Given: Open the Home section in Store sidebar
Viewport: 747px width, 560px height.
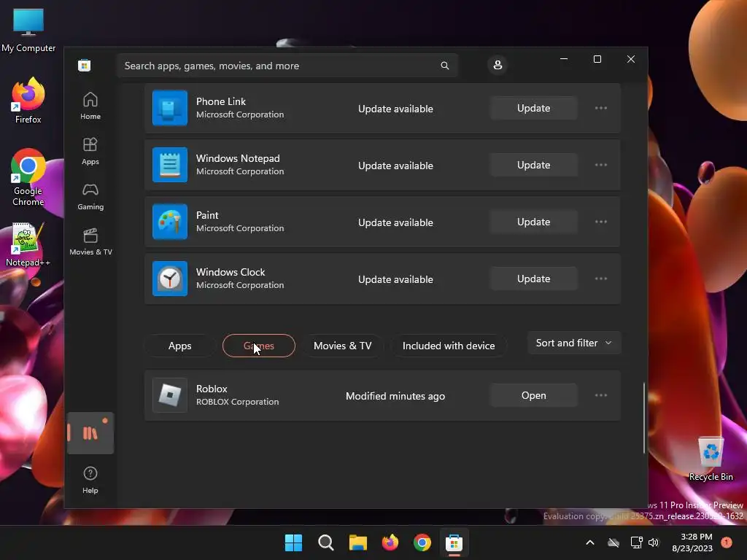Looking at the screenshot, I should [90, 106].
